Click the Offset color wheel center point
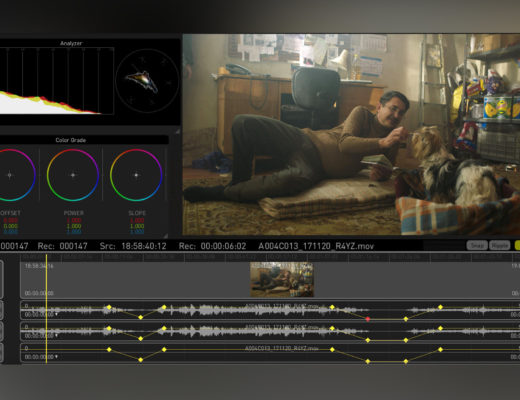This screenshot has width=520, height=400. point(10,175)
